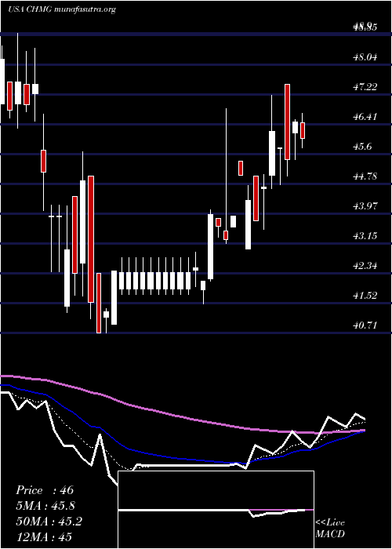Select the 43.15 price axis label
392x549 pixels.
[365, 235]
